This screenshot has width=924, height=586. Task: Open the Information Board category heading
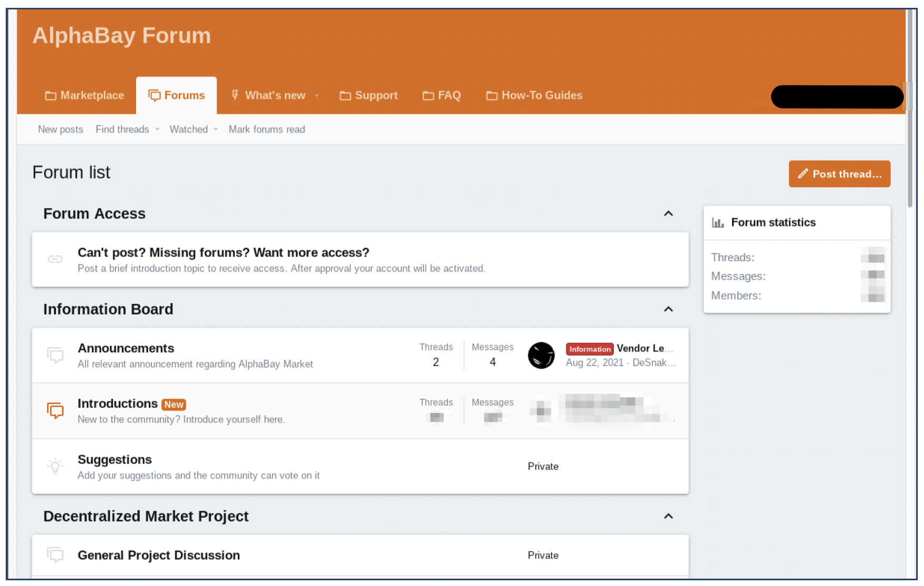click(x=108, y=309)
